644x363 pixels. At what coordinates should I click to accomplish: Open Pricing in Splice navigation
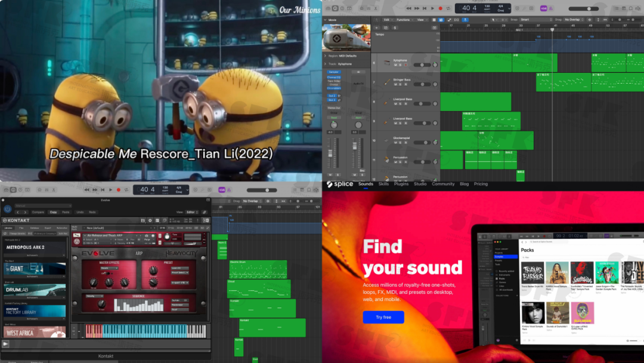(x=481, y=184)
